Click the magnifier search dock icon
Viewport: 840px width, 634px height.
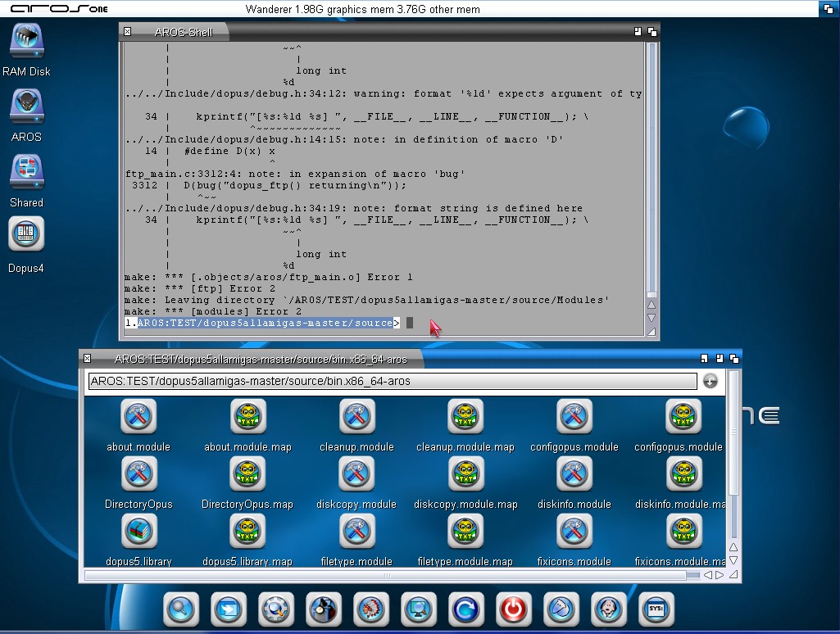(181, 609)
